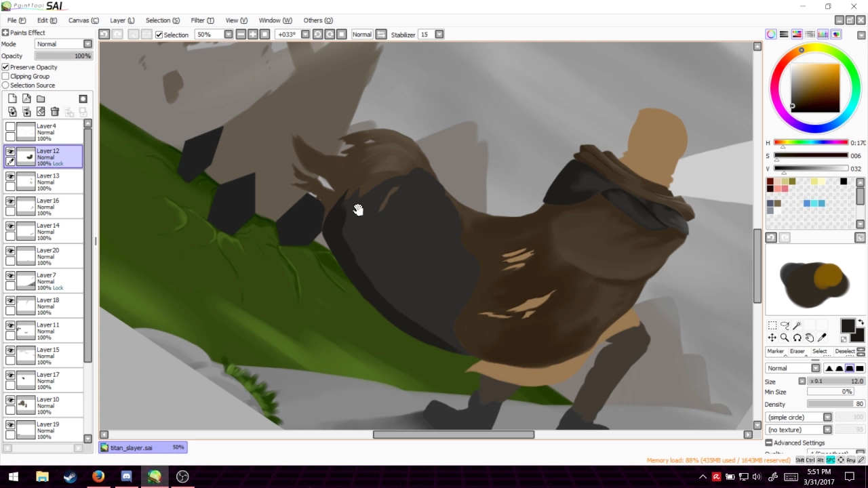The height and width of the screenshot is (488, 868).
Task: Show Layer4 using its visibility box
Action: coord(10,127)
